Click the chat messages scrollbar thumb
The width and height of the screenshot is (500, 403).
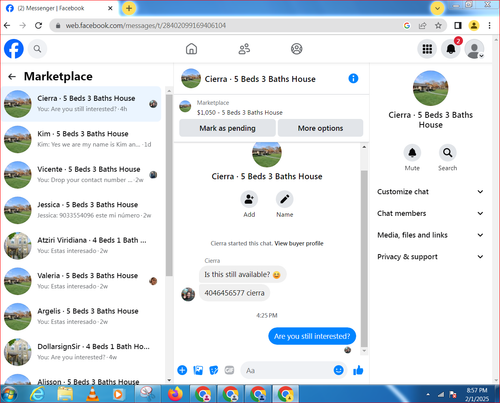pyautogui.click(x=364, y=259)
